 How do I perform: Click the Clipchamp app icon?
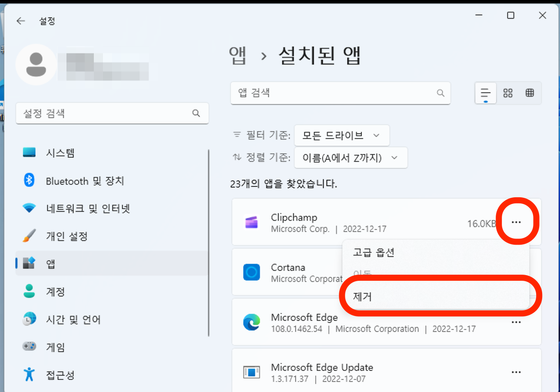click(x=252, y=222)
